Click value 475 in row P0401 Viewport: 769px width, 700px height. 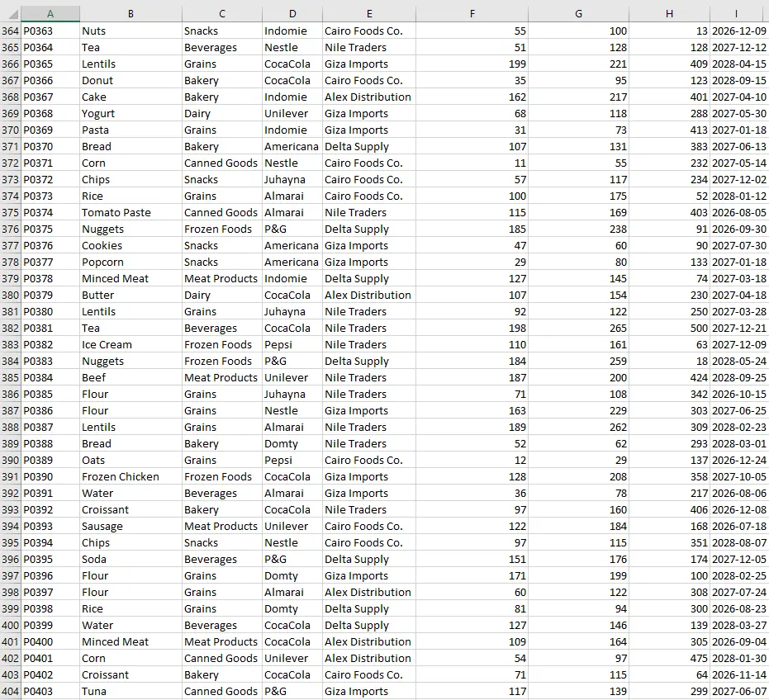[x=669, y=659]
